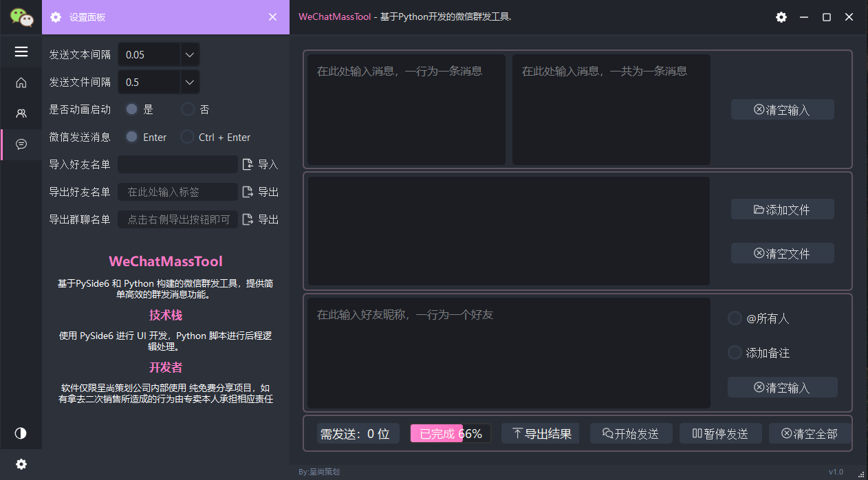This screenshot has height=480, width=868.
Task: Click the 点击右侧导出按钮即可 field
Action: pyautogui.click(x=177, y=219)
